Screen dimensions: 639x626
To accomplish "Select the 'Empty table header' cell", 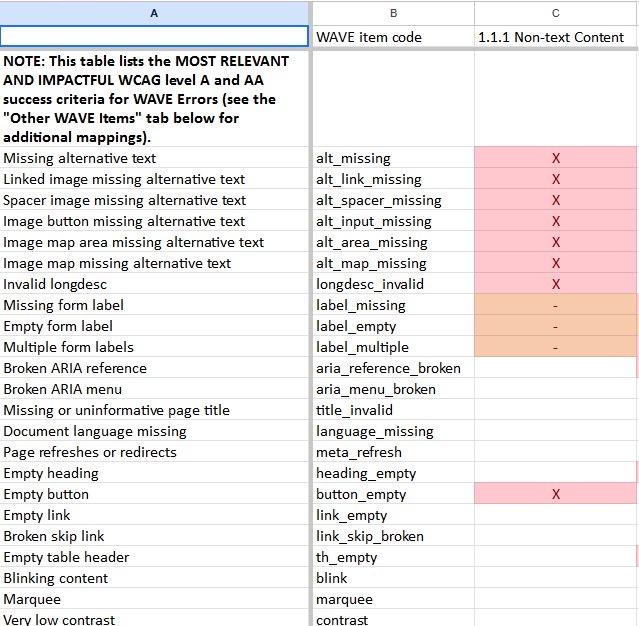I will [x=154, y=557].
